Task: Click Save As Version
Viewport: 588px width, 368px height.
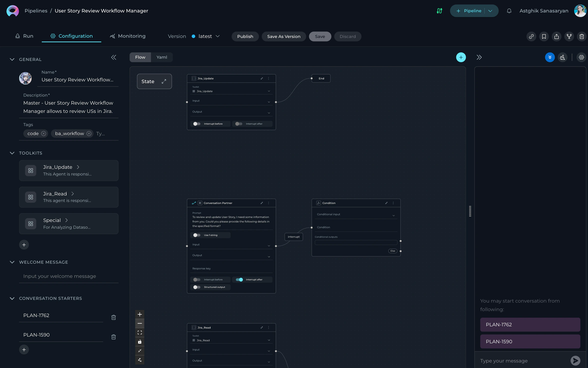Action: [283, 36]
